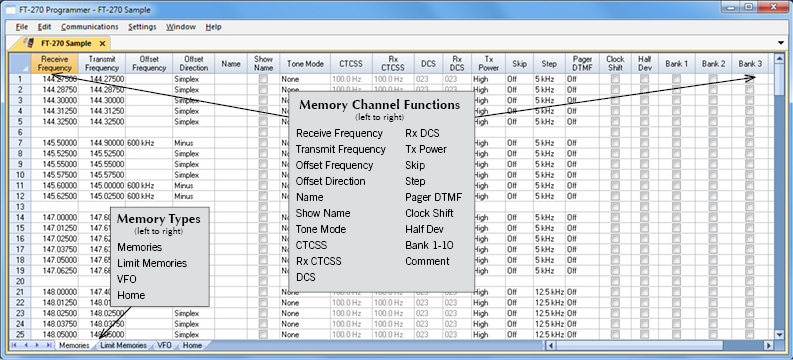The image size is (793, 360).
Task: Switch to the Home sheet tab
Action: coord(192,345)
